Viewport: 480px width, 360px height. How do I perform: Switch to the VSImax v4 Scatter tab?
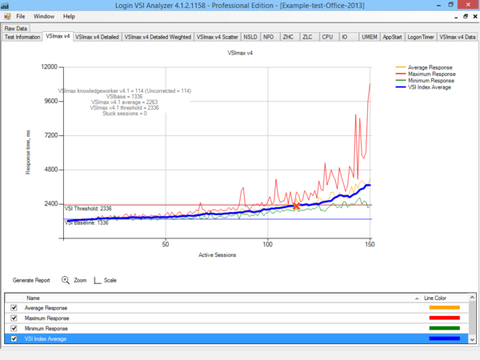click(217, 37)
